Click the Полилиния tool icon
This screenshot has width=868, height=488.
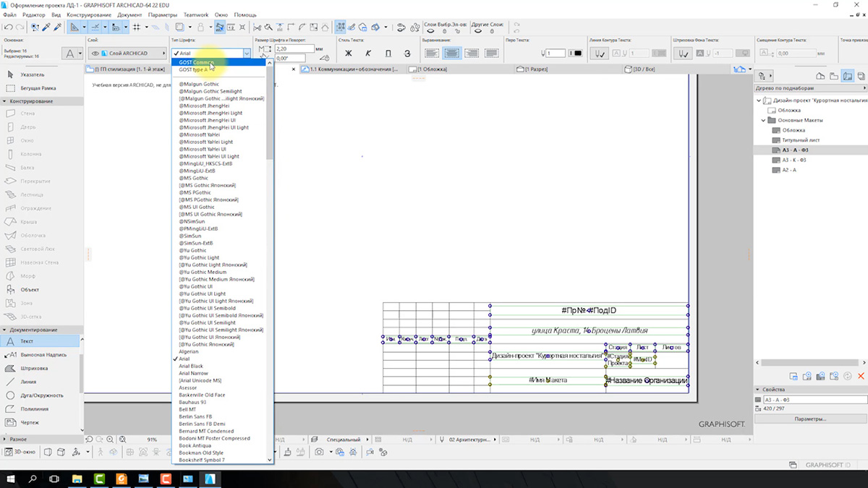coord(11,408)
